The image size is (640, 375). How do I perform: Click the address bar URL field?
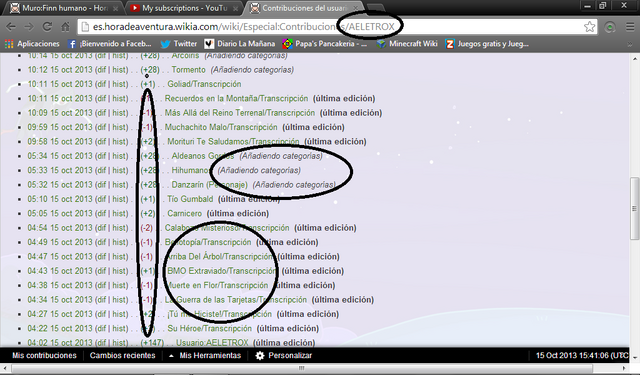[x=331, y=27]
